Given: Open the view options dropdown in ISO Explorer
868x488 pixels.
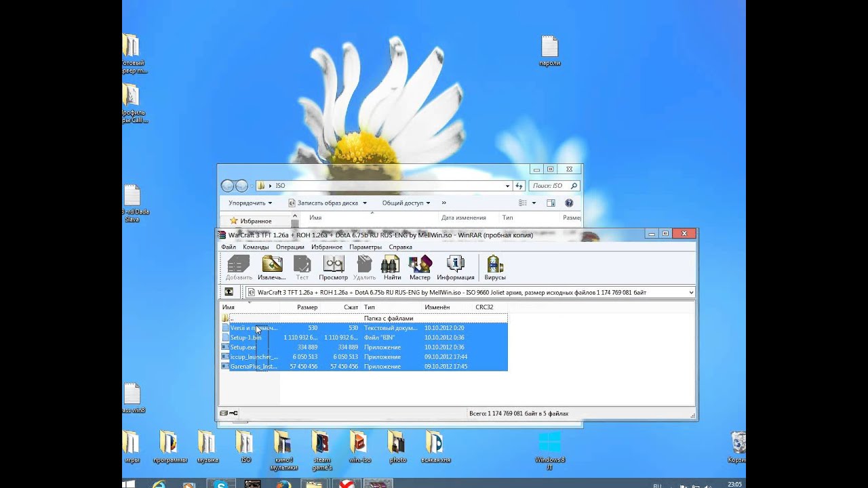Looking at the screenshot, I should [534, 203].
